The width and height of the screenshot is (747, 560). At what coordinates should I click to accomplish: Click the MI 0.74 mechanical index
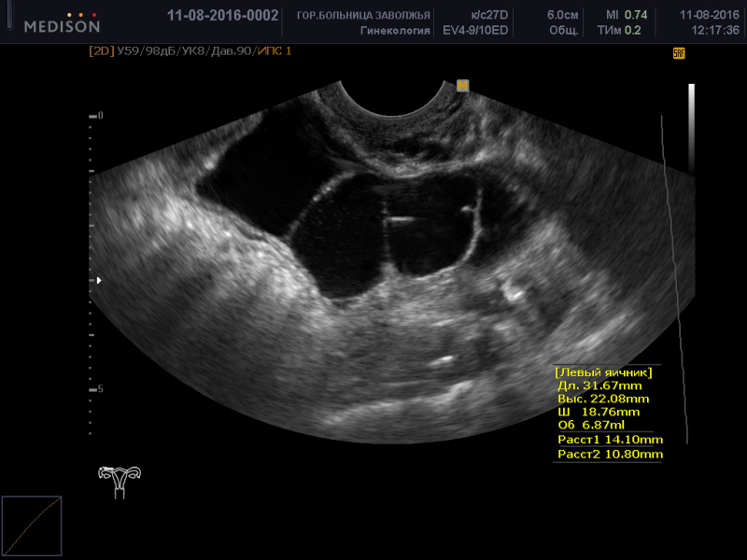[x=627, y=15]
